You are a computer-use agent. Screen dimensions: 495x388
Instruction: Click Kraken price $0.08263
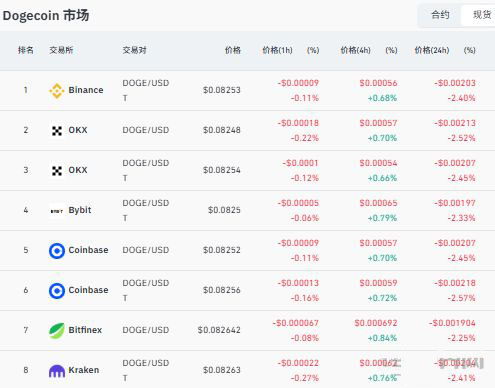click(222, 370)
